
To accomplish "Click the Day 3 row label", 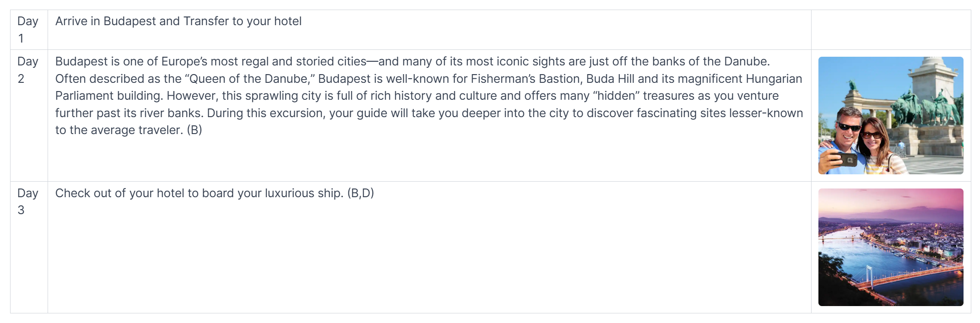I will (x=27, y=201).
